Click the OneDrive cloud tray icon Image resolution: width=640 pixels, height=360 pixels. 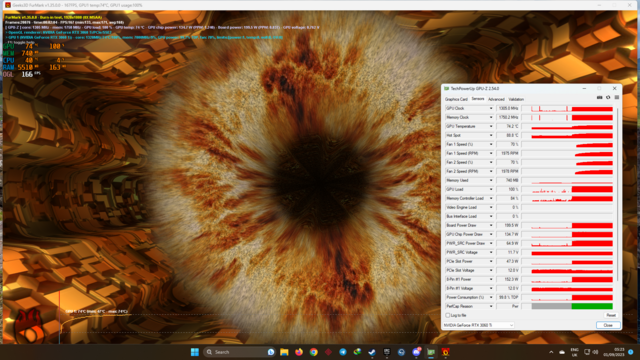(562, 352)
